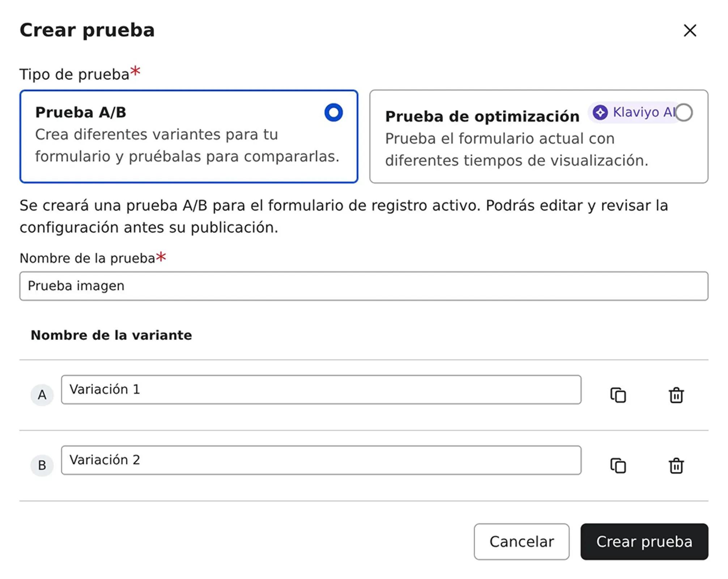The width and height of the screenshot is (728, 579).
Task: Click the Tipo de prueba label
Action: point(74,75)
